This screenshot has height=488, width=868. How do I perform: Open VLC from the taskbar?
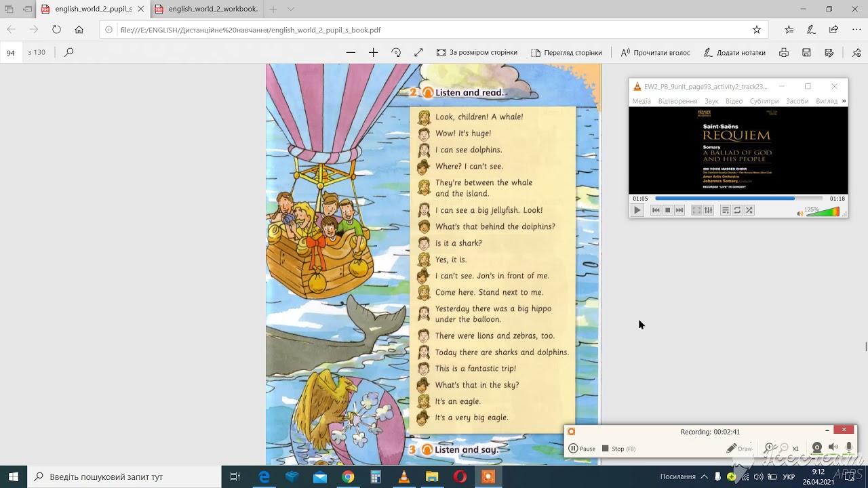(403, 476)
